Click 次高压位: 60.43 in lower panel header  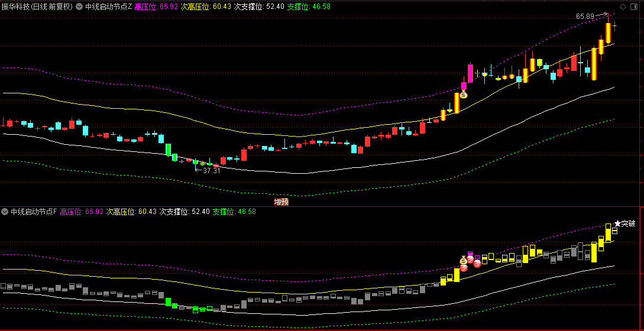[x=132, y=212]
